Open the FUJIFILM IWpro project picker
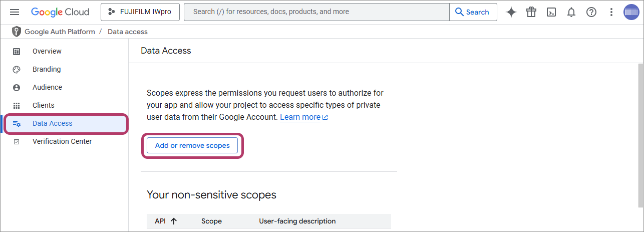This screenshot has height=232, width=644. pos(140,12)
